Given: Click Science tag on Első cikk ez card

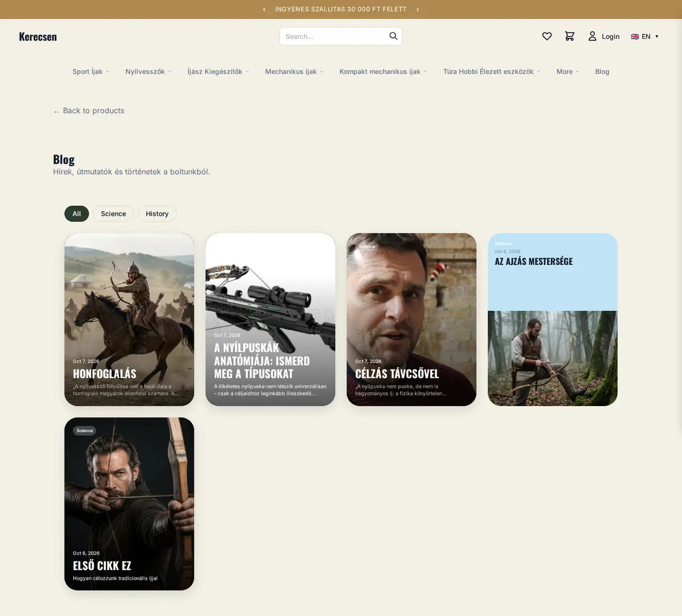Looking at the screenshot, I should tap(85, 431).
